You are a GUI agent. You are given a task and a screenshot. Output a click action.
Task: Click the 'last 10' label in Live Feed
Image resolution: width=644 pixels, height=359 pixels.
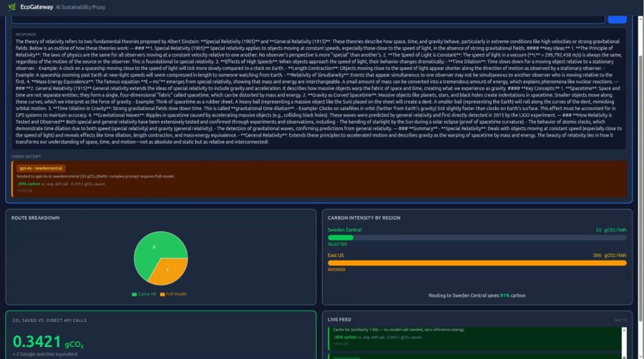pyautogui.click(x=620, y=320)
